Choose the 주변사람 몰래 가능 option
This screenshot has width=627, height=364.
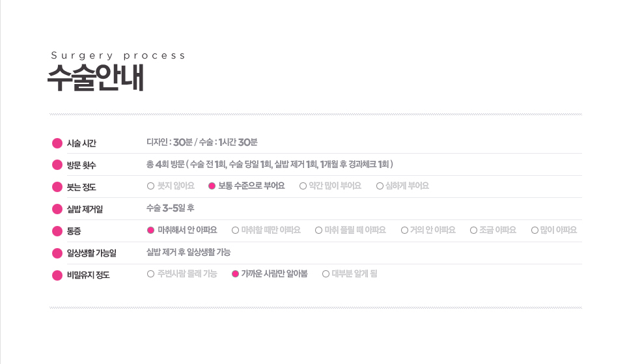[x=151, y=274]
